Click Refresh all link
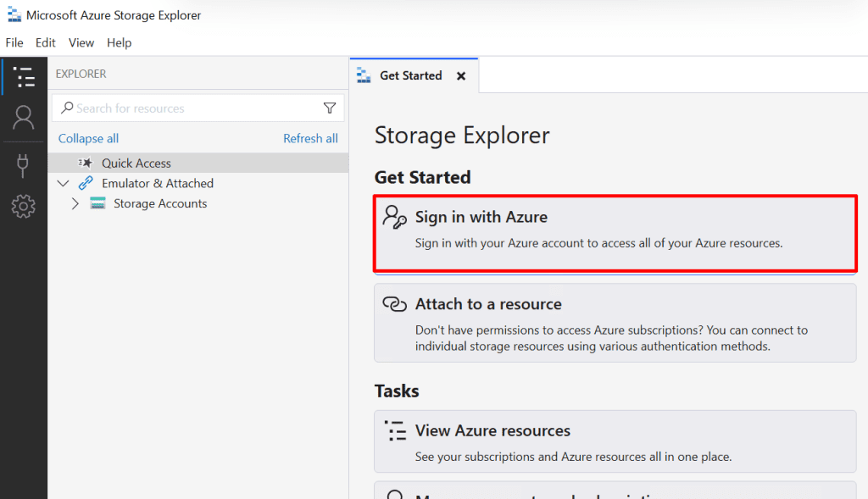This screenshot has width=868, height=499. click(x=310, y=138)
